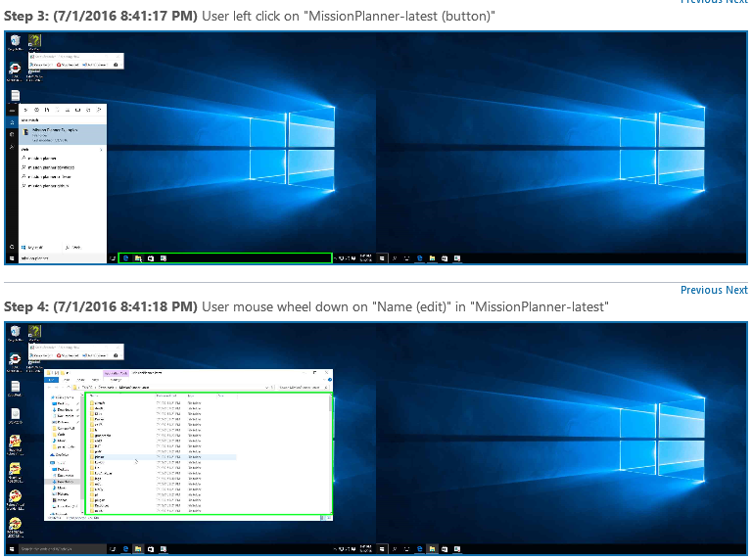752x560 pixels.
Task: Click the Web button at bottom of Step 3 search
Action: [73, 248]
